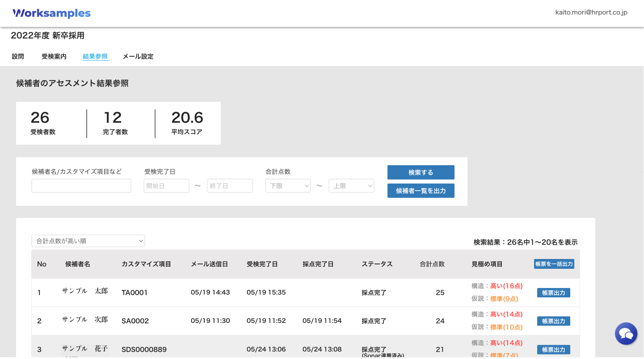Click the 検索結果 count text
The image size is (644, 359).
(x=526, y=242)
